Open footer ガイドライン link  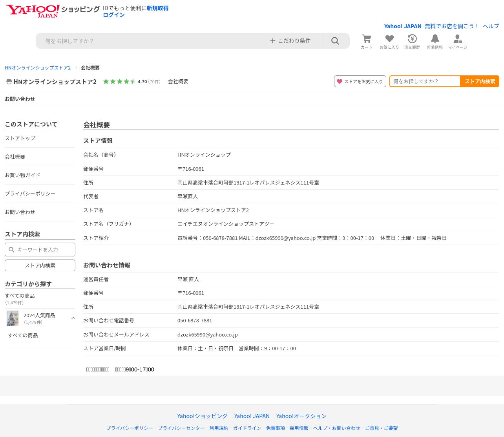click(247, 428)
